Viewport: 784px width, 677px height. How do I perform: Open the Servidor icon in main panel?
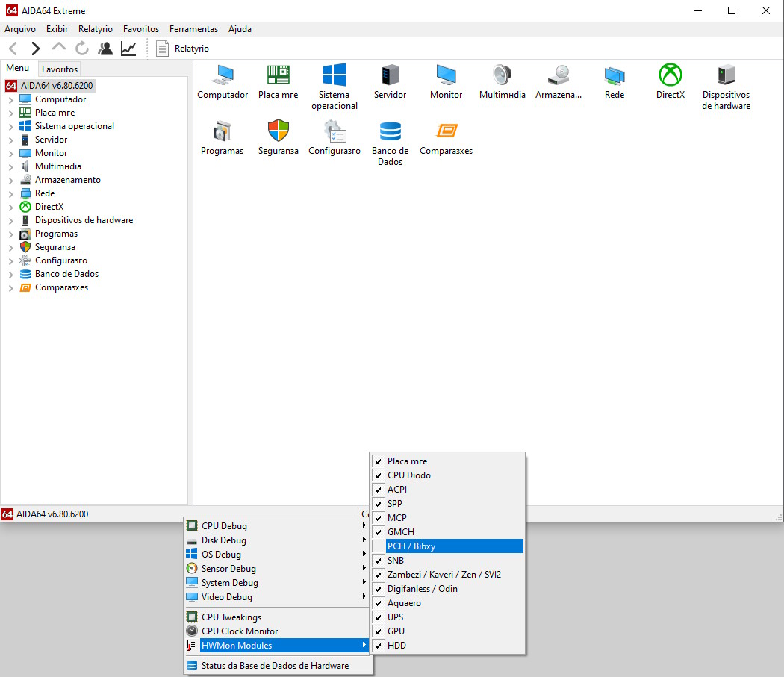[390, 75]
